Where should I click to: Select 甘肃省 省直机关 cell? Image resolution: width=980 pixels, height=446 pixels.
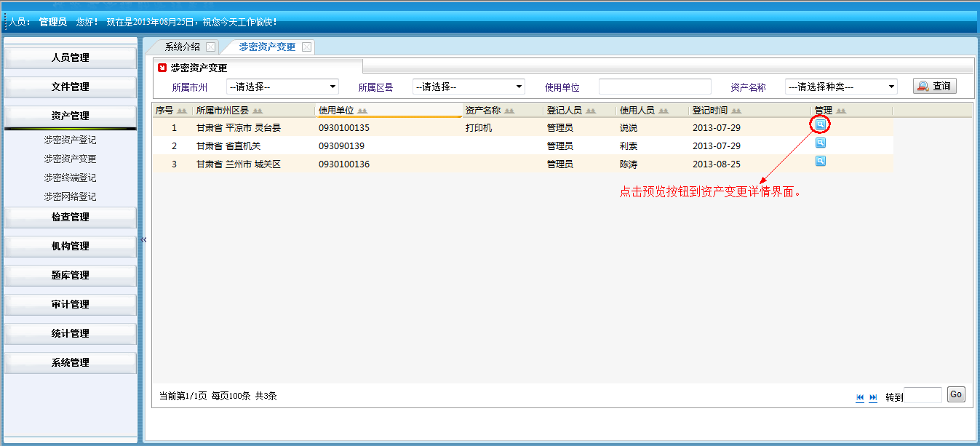(228, 146)
